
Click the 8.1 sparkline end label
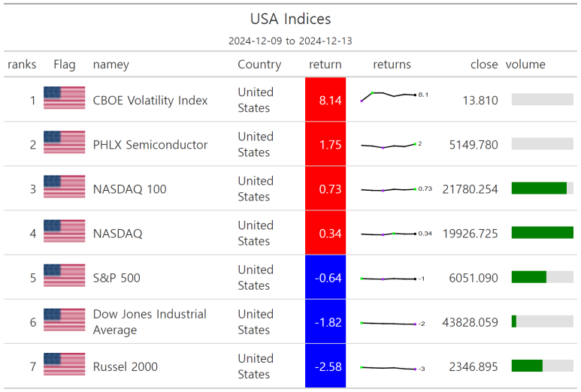point(423,95)
